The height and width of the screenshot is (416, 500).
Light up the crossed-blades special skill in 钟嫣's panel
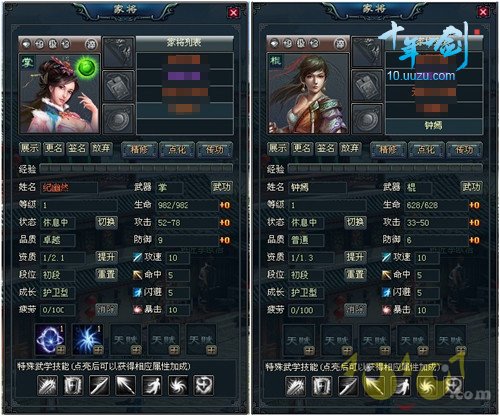coord(295,386)
